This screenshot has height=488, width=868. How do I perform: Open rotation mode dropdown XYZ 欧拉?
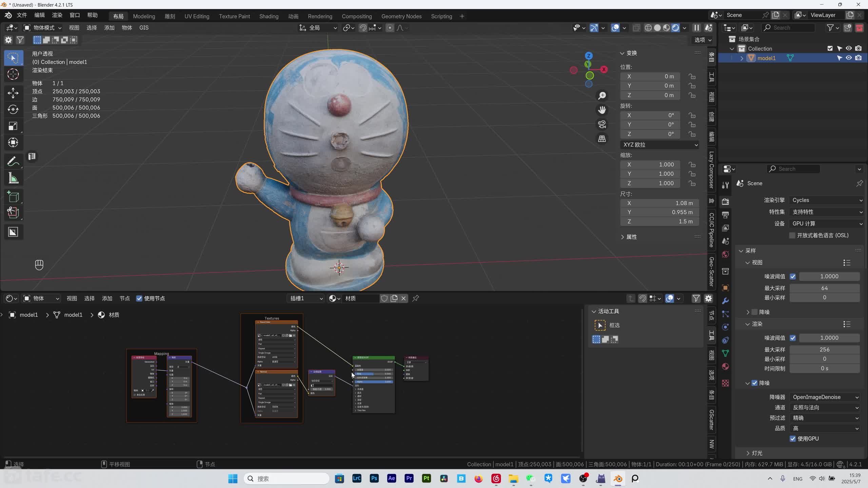point(660,145)
